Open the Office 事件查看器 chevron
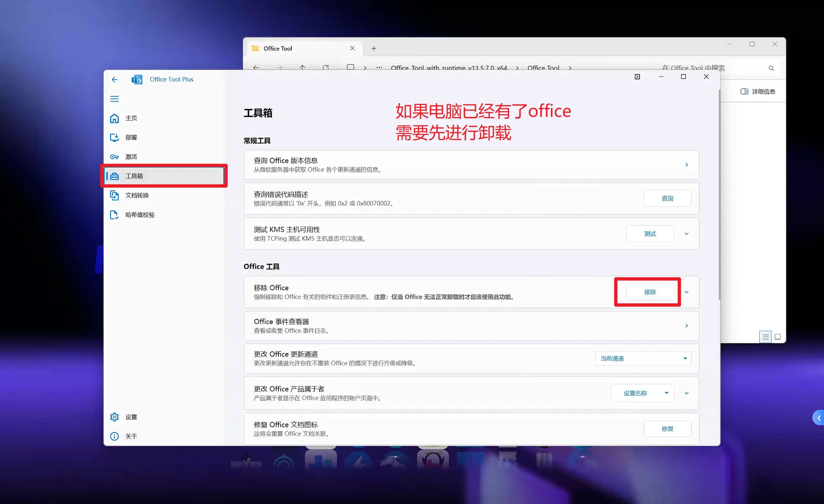The height and width of the screenshot is (504, 824). (687, 326)
